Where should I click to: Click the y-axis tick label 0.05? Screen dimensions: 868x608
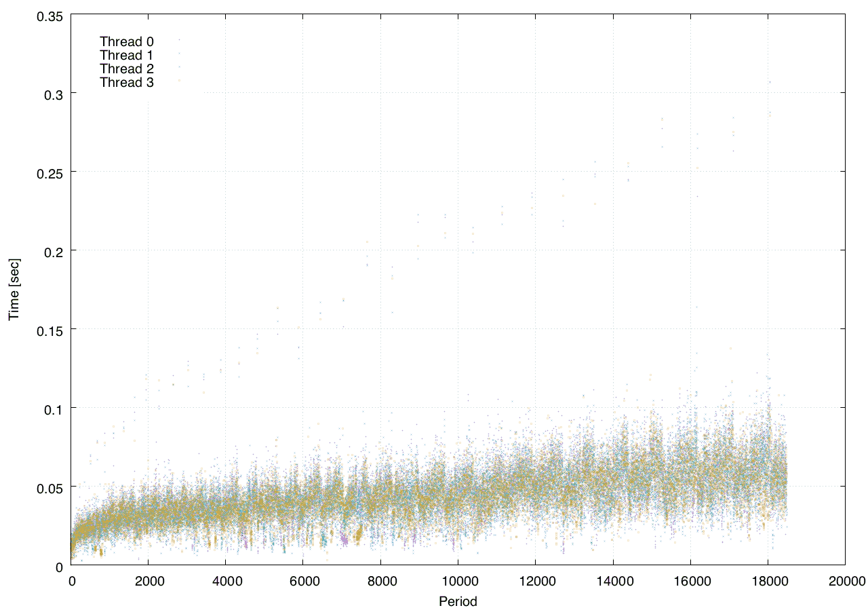pyautogui.click(x=49, y=487)
